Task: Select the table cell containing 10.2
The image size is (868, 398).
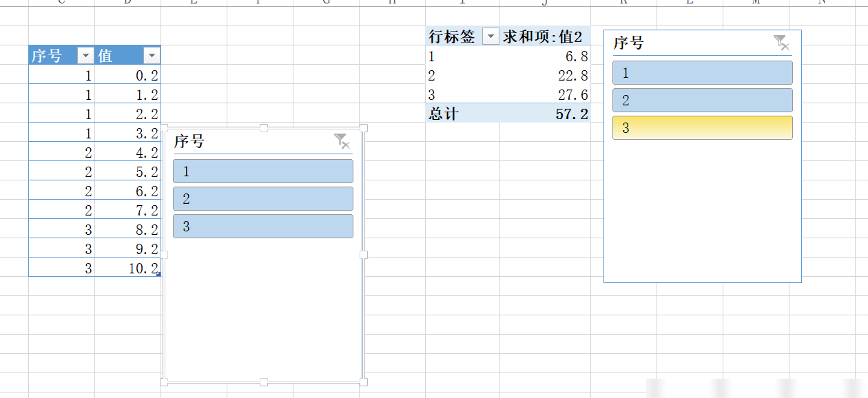Action: click(127, 268)
